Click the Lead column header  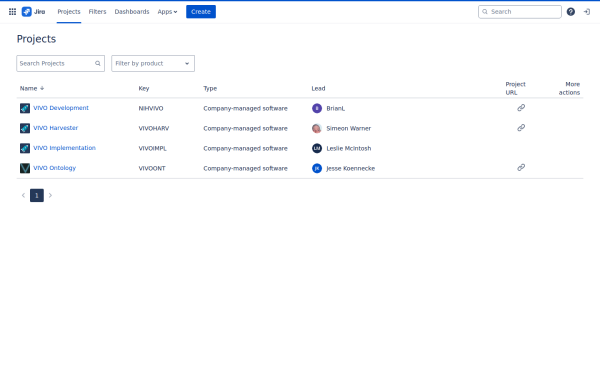pos(318,88)
